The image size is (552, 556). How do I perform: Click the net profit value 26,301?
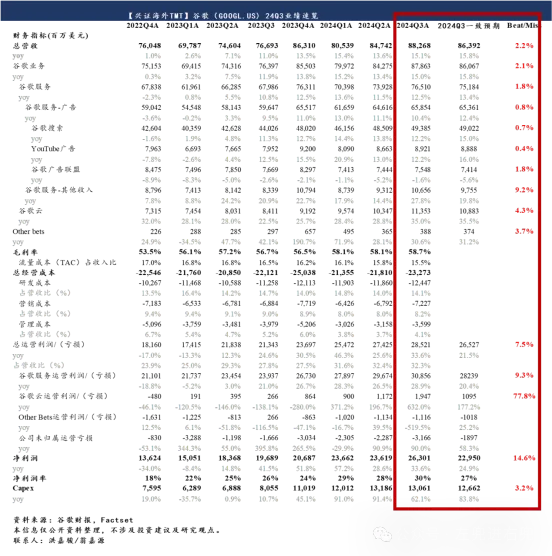(419, 458)
